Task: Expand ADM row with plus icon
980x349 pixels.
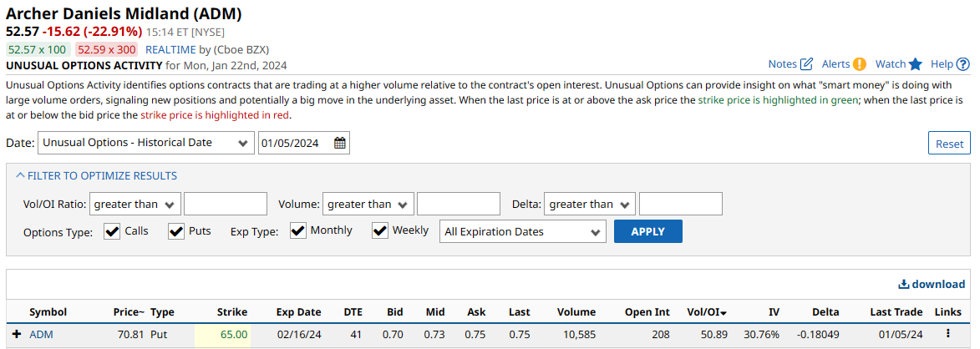Action: click(17, 334)
